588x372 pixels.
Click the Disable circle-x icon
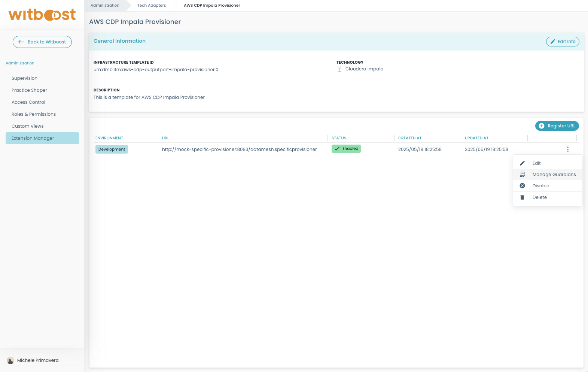coord(522,186)
